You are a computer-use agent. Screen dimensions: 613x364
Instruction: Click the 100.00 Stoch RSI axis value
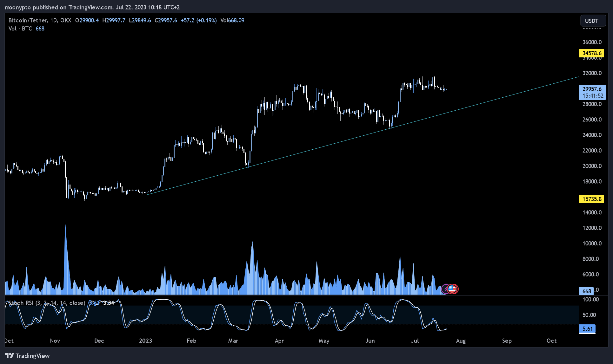tap(591, 300)
